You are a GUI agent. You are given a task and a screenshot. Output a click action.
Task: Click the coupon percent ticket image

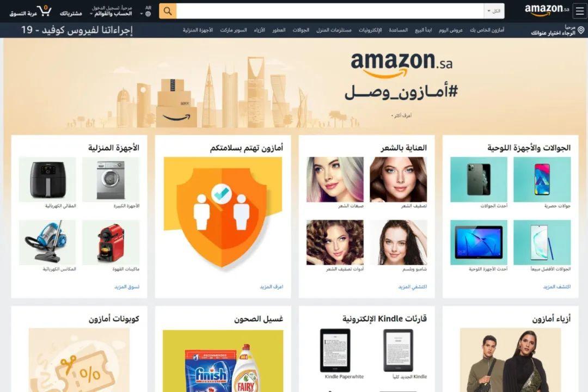pos(79,360)
